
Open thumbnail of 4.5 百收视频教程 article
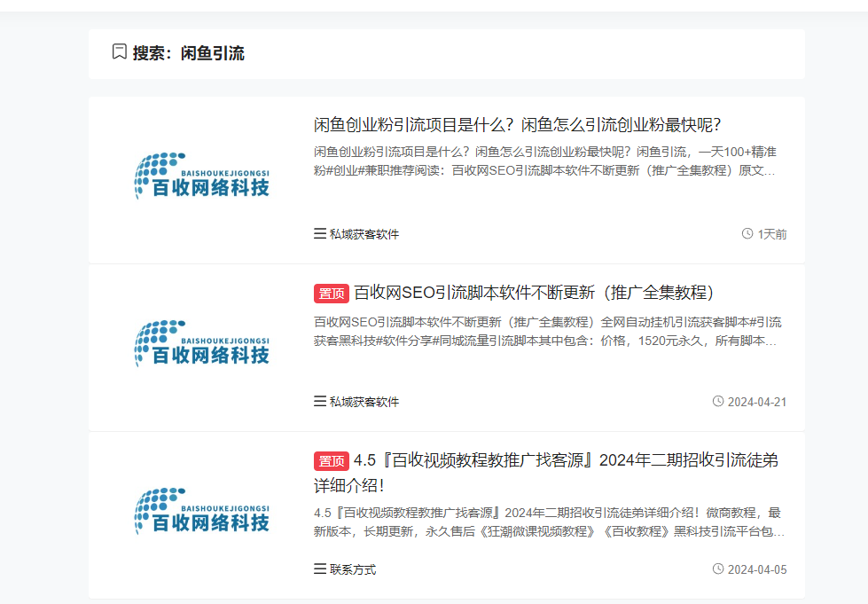201,512
